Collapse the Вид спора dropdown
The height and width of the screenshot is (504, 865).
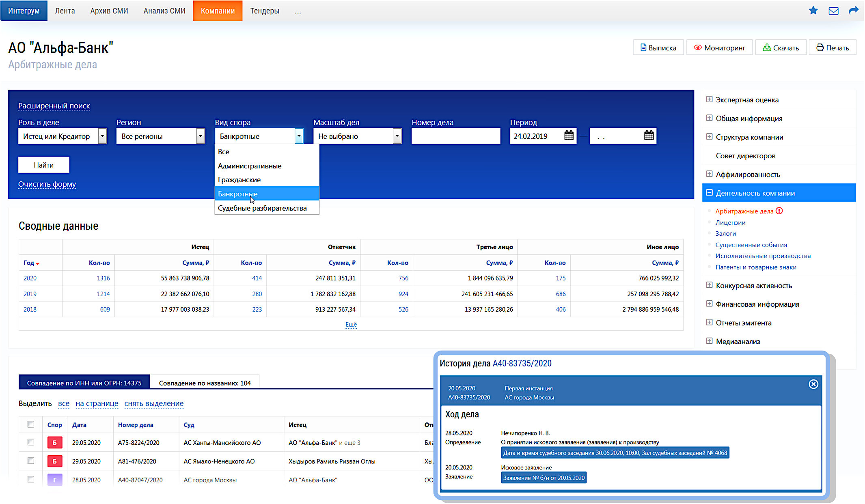click(299, 136)
